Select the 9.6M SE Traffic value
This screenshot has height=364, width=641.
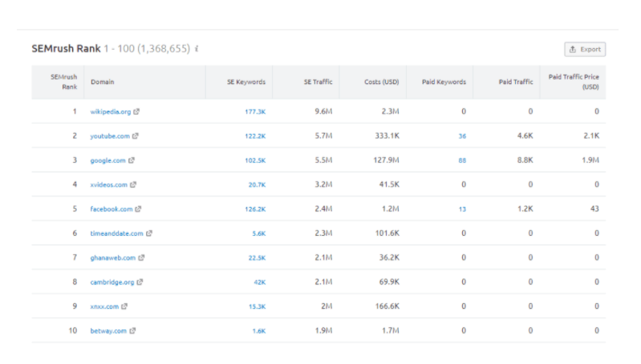pyautogui.click(x=323, y=111)
